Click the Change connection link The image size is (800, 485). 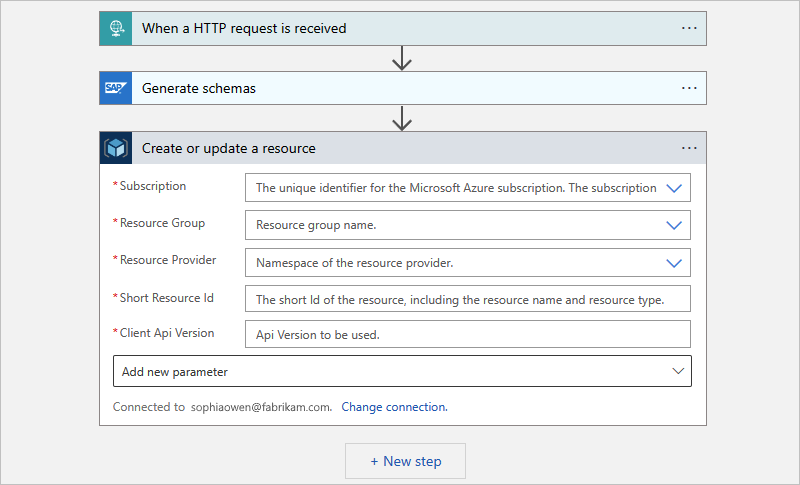pos(394,407)
